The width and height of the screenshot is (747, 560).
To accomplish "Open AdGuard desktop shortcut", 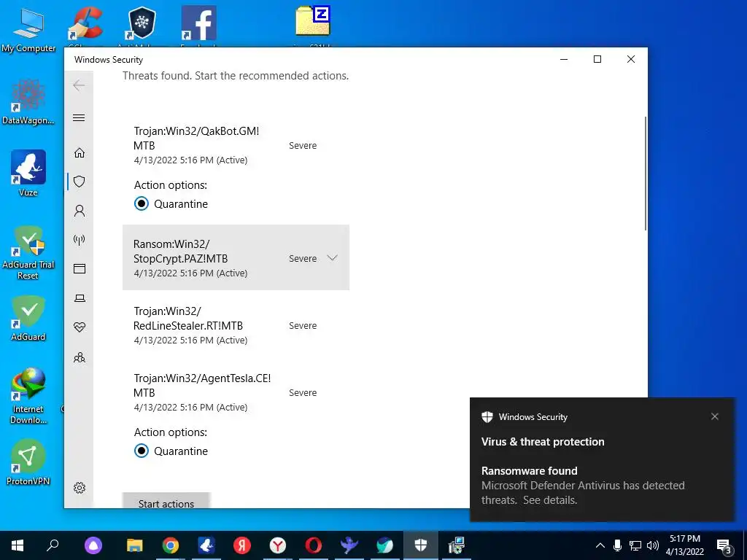I will coord(28,318).
